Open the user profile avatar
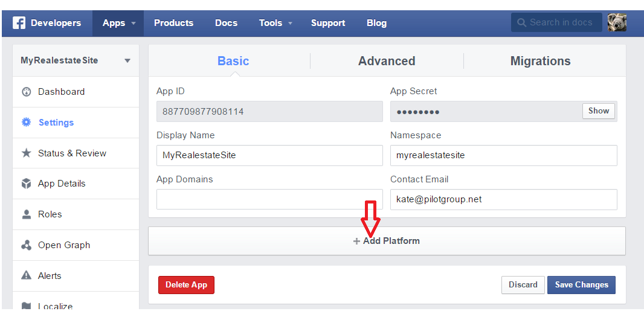 coord(617,22)
